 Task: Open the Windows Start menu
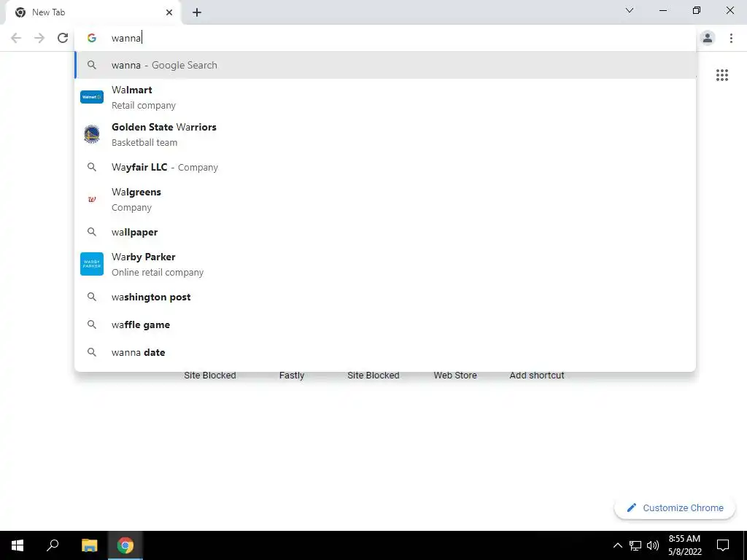18,545
